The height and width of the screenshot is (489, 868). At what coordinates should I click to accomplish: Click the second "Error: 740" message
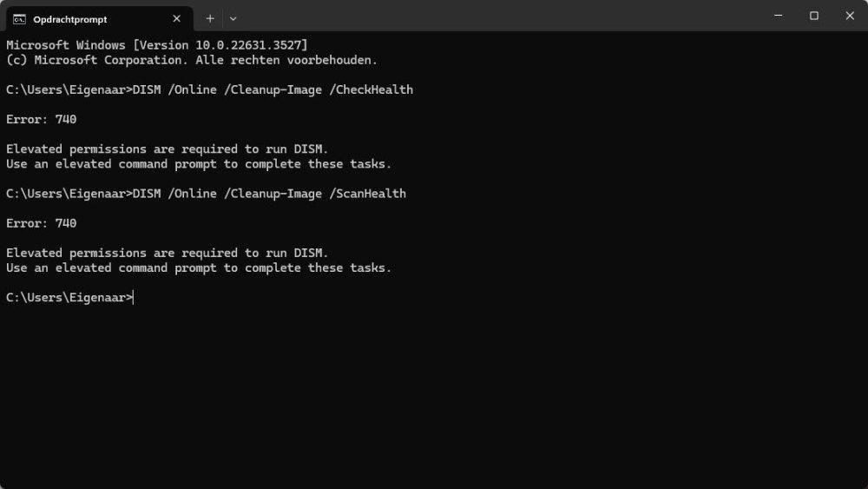tap(41, 223)
